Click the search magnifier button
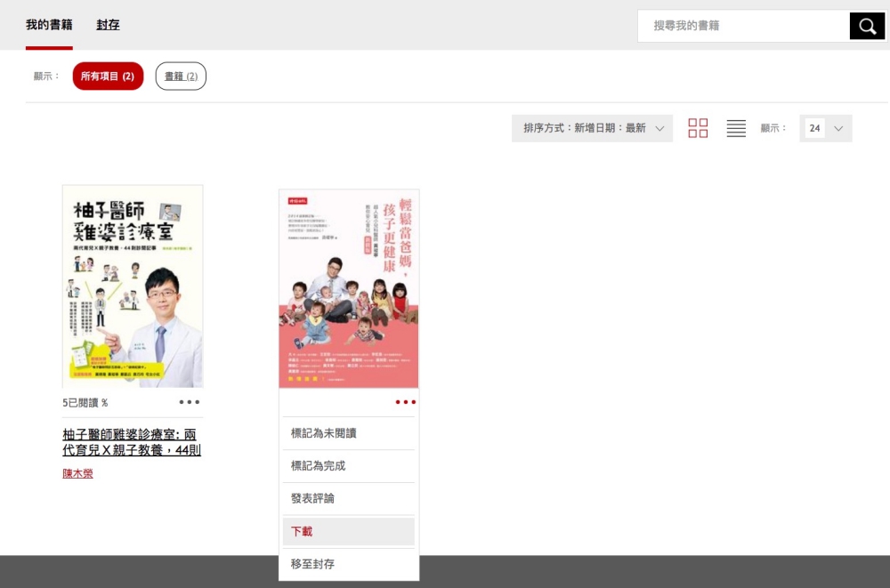Screen dimensions: 890x588 click(x=867, y=26)
